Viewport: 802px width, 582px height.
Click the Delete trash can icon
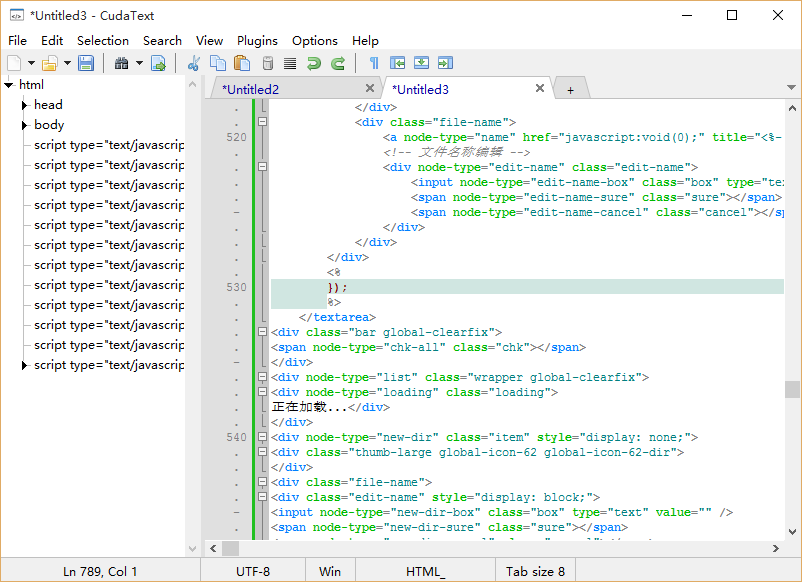coord(267,64)
